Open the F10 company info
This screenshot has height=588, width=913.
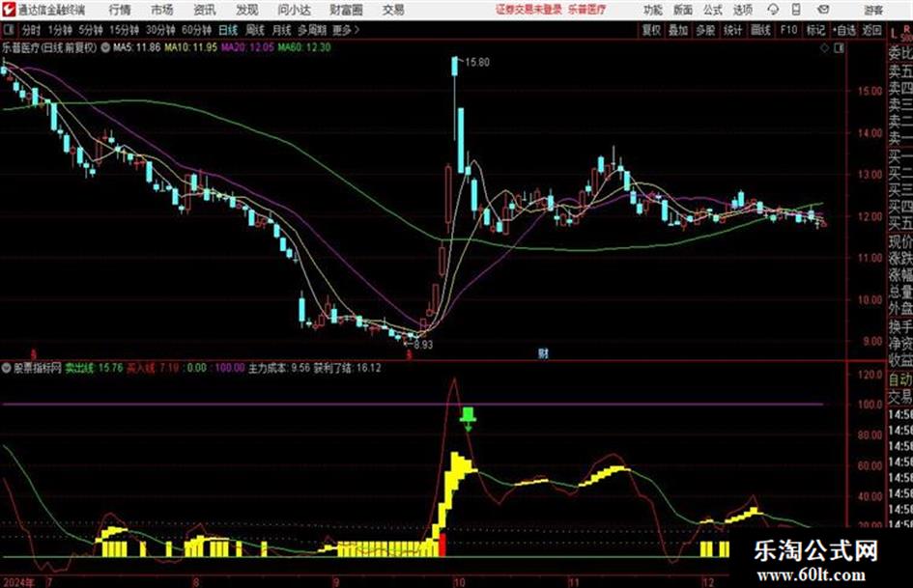788,30
